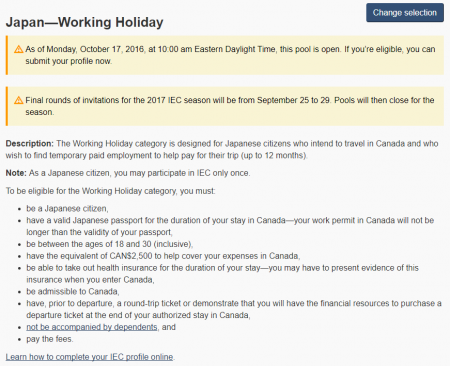The height and width of the screenshot is (366, 450).
Task: Click the ages 18 and 30 requirement
Action: 110,244
